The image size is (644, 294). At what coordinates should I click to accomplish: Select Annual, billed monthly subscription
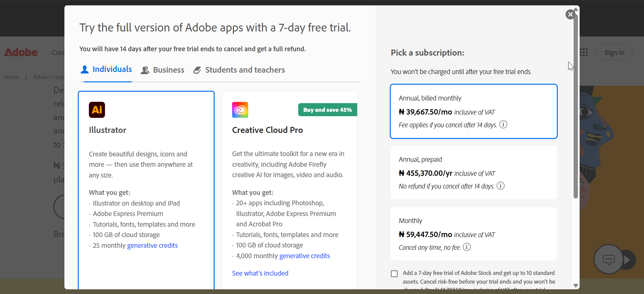pyautogui.click(x=474, y=111)
